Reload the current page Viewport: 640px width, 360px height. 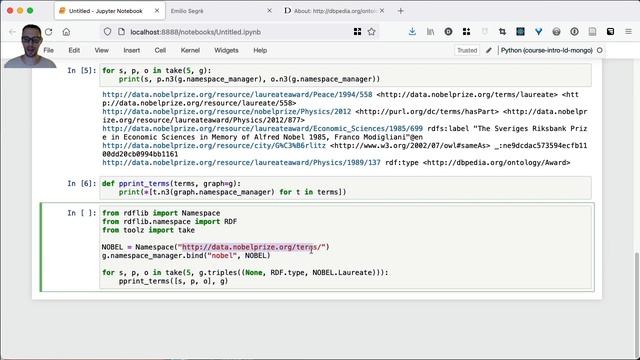click(49, 32)
